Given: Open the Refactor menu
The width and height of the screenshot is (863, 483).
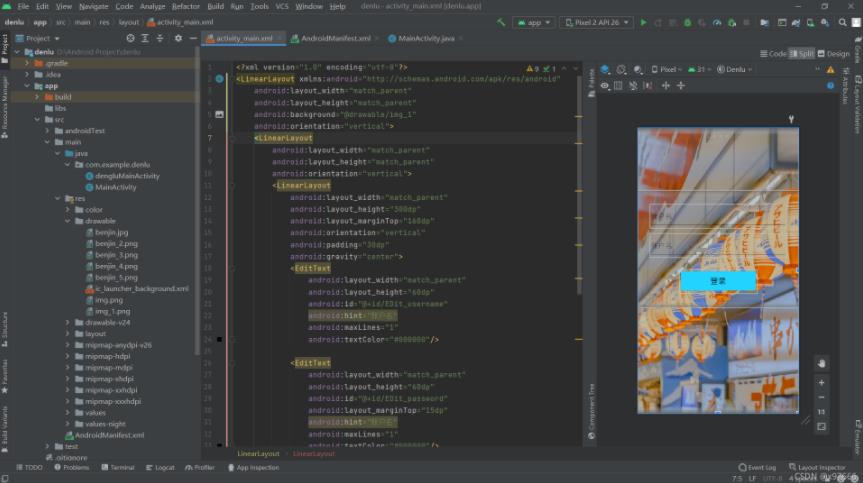Looking at the screenshot, I should coord(186,6).
